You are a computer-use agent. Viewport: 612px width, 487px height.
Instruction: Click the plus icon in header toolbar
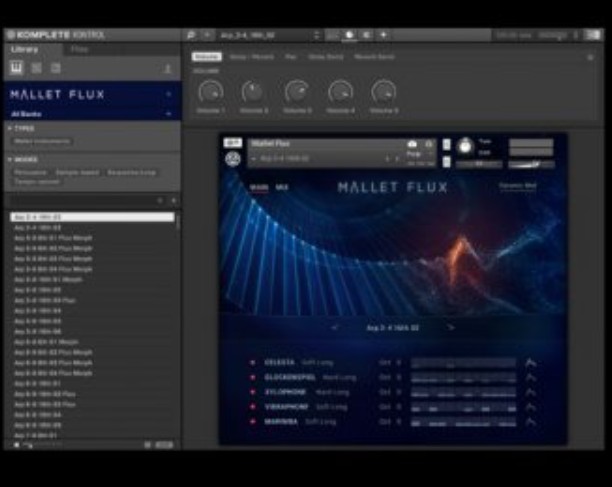pos(383,35)
